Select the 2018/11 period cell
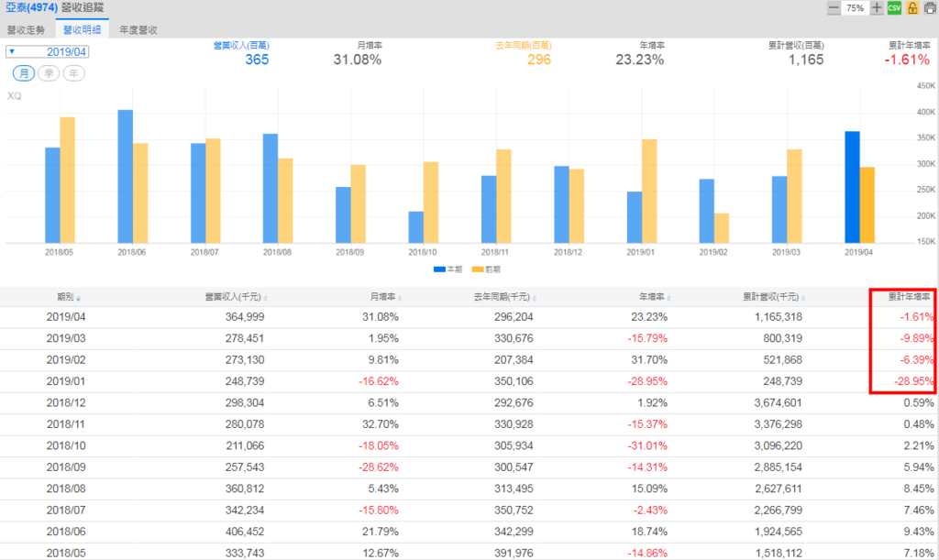Image resolution: width=939 pixels, height=560 pixels. (66, 424)
